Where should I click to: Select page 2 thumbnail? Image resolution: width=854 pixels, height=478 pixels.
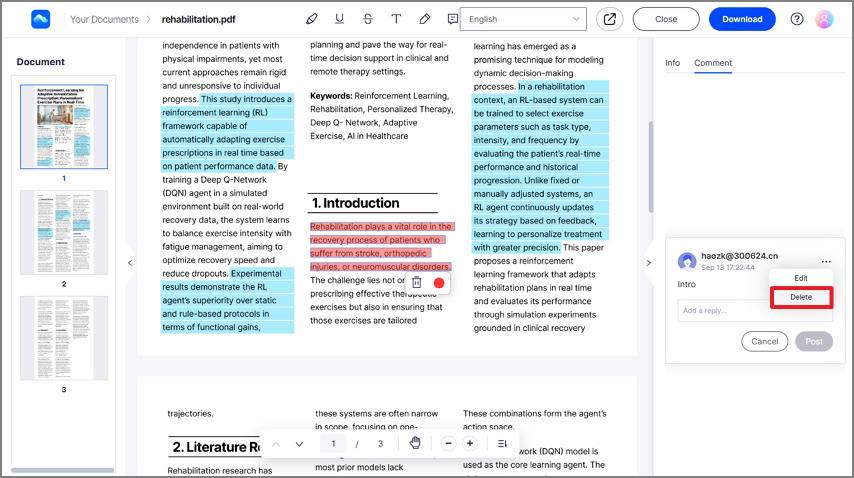tap(64, 232)
